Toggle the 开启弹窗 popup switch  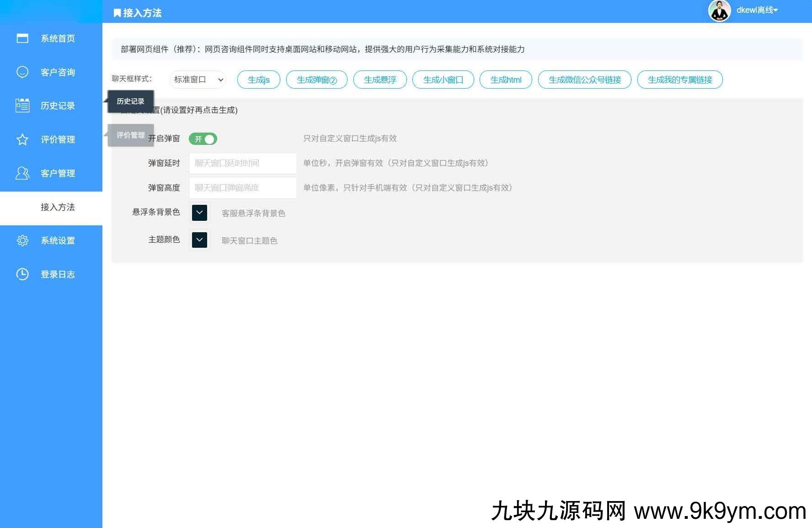pos(203,139)
